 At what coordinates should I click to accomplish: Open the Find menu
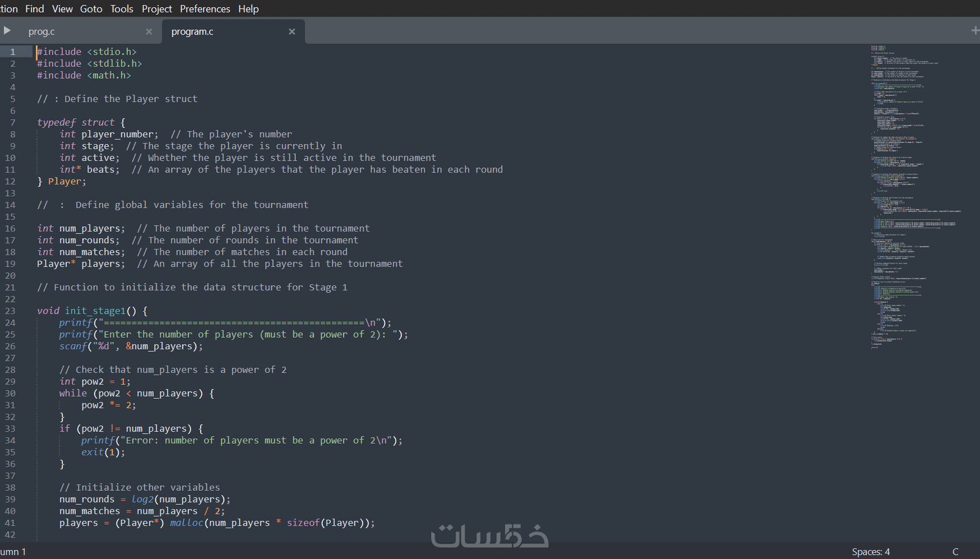(x=35, y=9)
